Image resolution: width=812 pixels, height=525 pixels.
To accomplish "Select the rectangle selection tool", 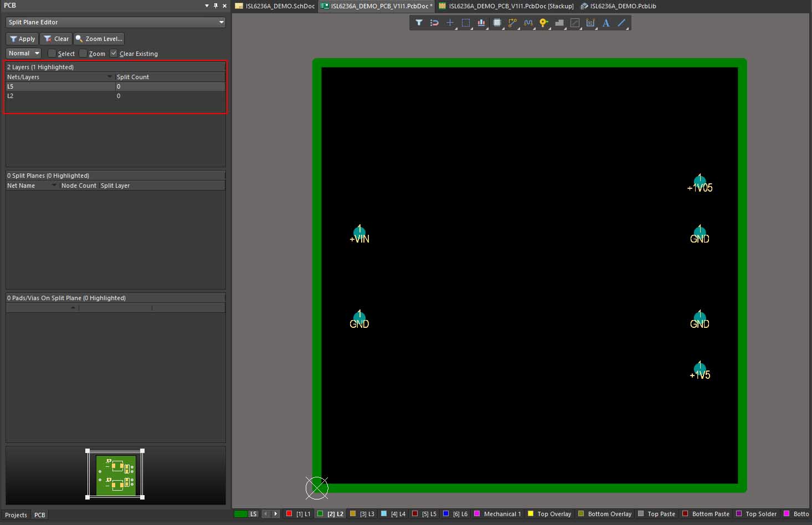I will [466, 23].
